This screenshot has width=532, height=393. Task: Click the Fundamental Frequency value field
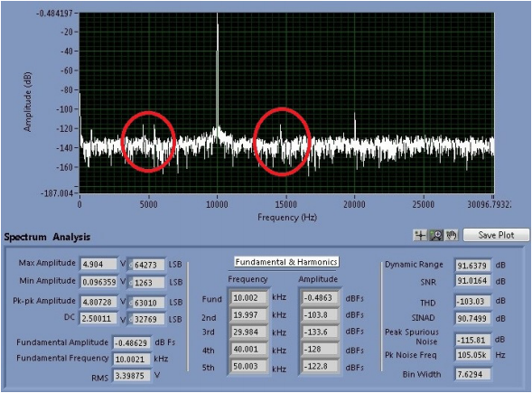tap(132, 359)
